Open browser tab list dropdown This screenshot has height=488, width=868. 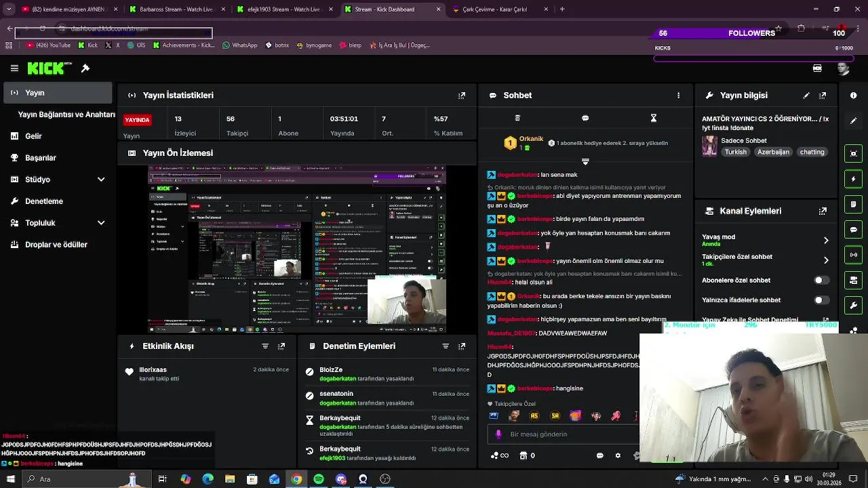click(x=9, y=9)
